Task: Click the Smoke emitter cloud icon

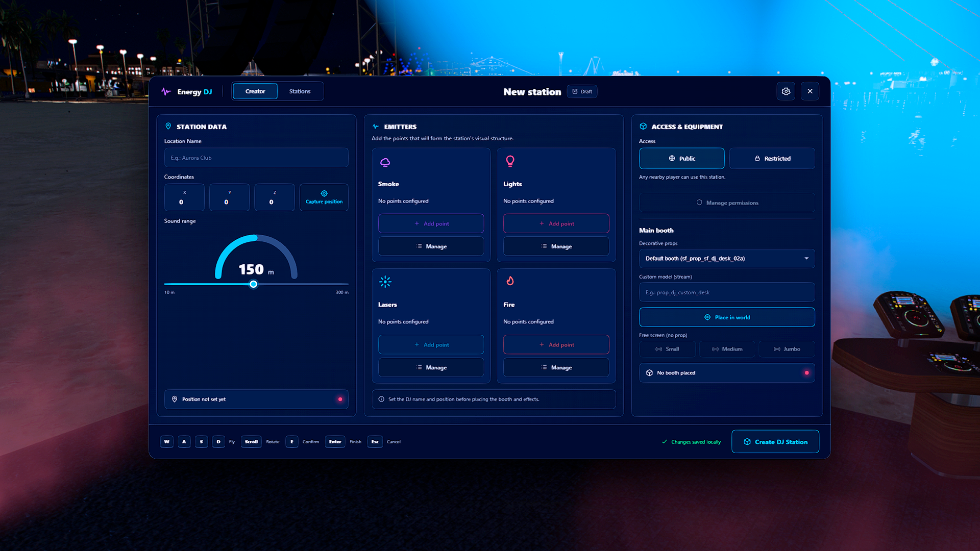Action: click(385, 162)
